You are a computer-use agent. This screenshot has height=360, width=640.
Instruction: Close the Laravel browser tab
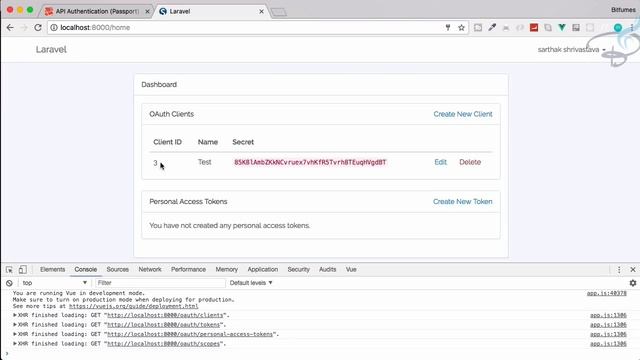(x=261, y=11)
